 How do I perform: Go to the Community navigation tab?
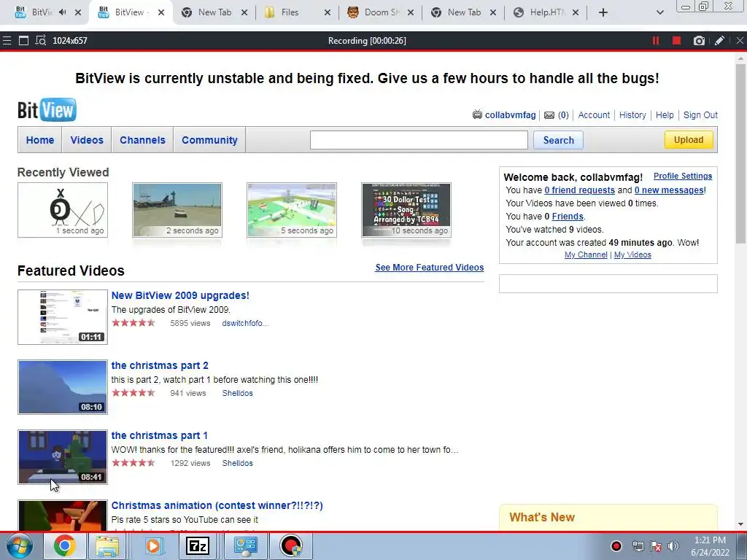click(209, 140)
